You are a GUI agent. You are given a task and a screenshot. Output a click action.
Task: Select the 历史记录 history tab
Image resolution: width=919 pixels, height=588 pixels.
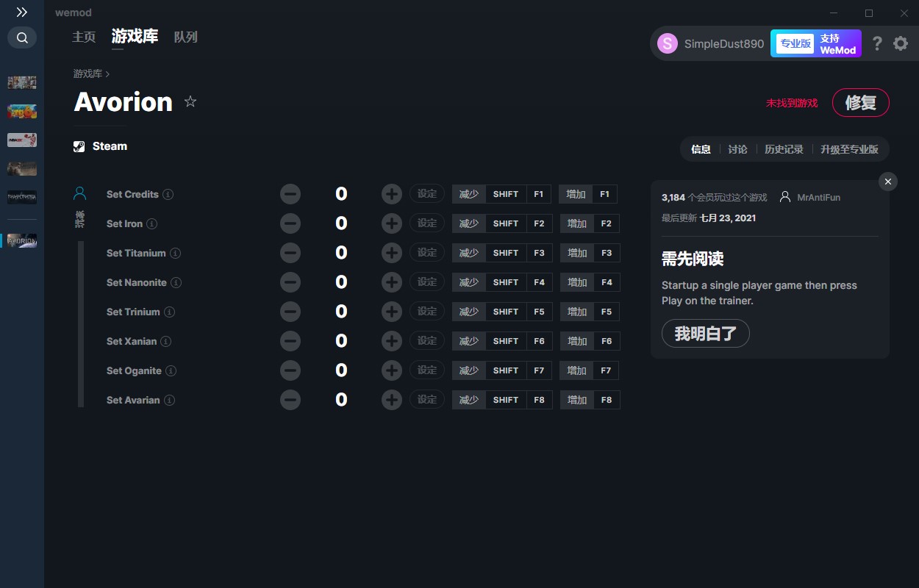coord(784,149)
